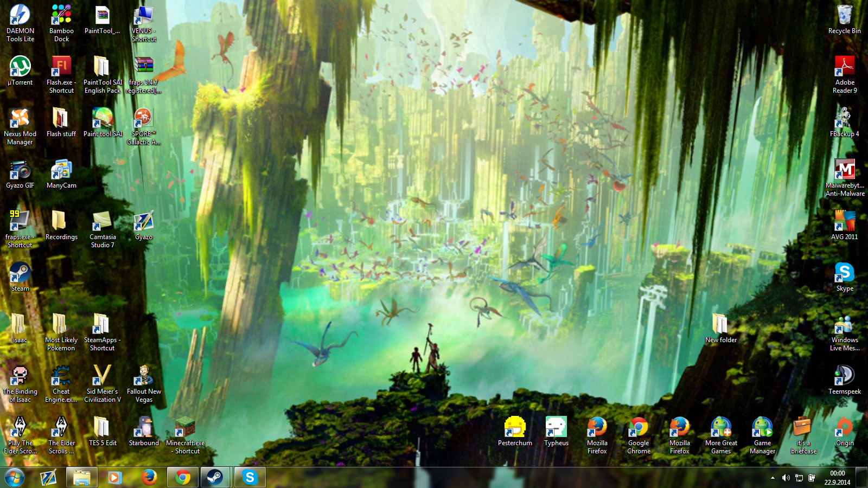This screenshot has width=868, height=488.
Task: Open Malwarebytes Anti-Malware shortcut
Action: tap(845, 178)
